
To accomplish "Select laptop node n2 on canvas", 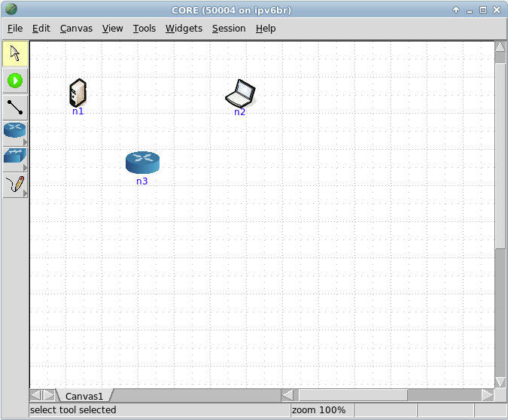I will [240, 93].
